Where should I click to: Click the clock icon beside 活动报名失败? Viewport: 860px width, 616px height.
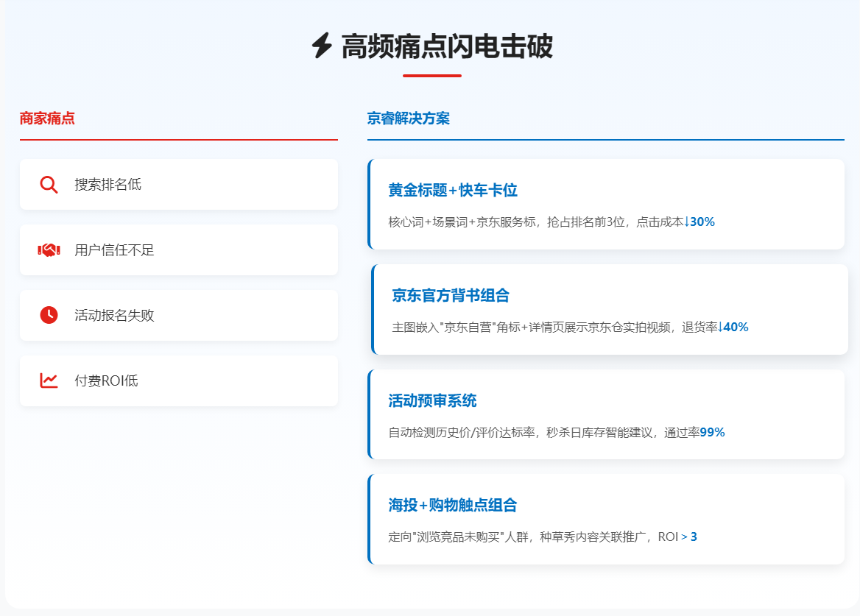point(49,315)
